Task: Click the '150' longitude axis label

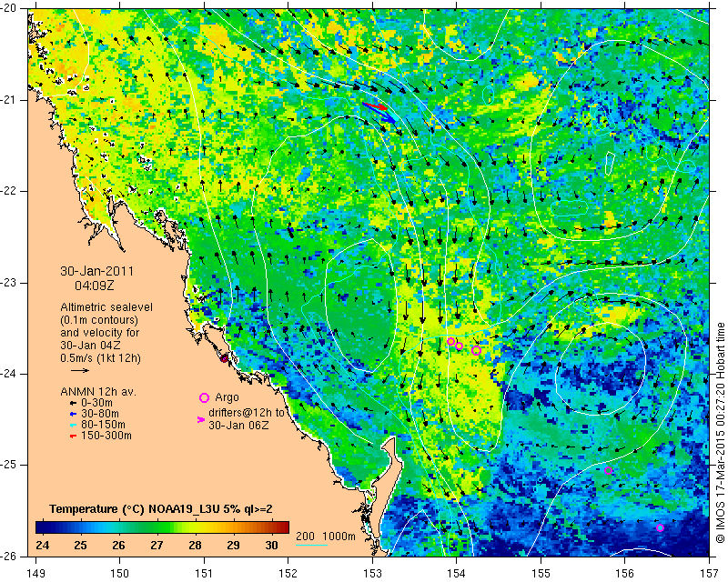Action: pos(120,574)
